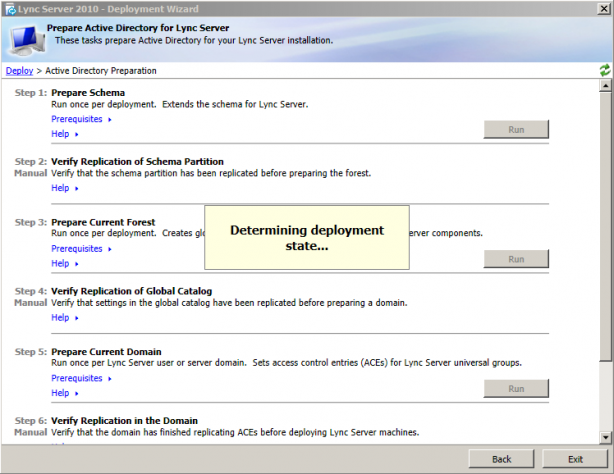Expand Help under Prepare Current Forest
The height and width of the screenshot is (474, 614).
click(x=65, y=264)
